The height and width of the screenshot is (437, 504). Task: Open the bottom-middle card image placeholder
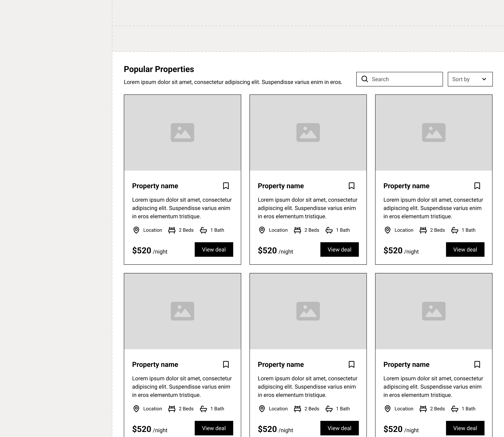(x=308, y=311)
